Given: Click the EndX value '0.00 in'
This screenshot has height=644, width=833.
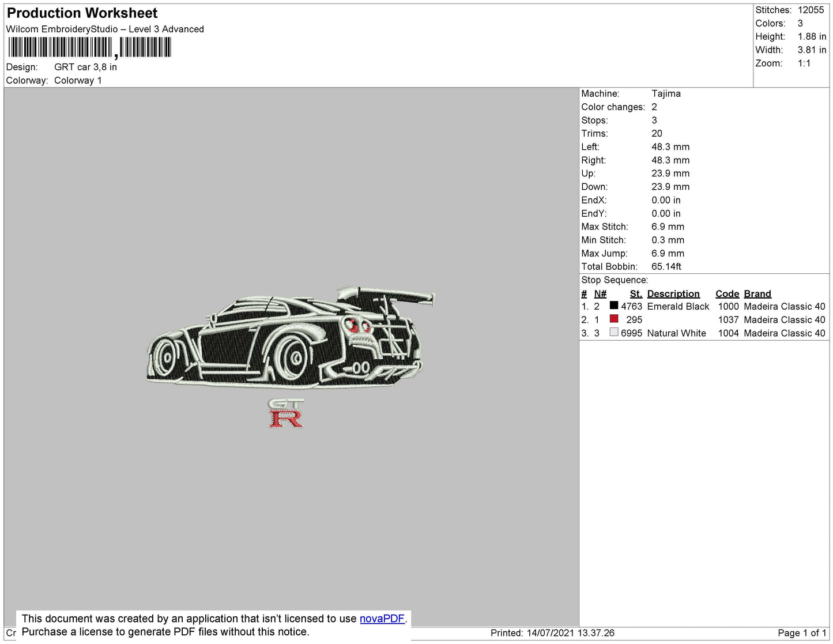Looking at the screenshot, I should pyautogui.click(x=666, y=200).
